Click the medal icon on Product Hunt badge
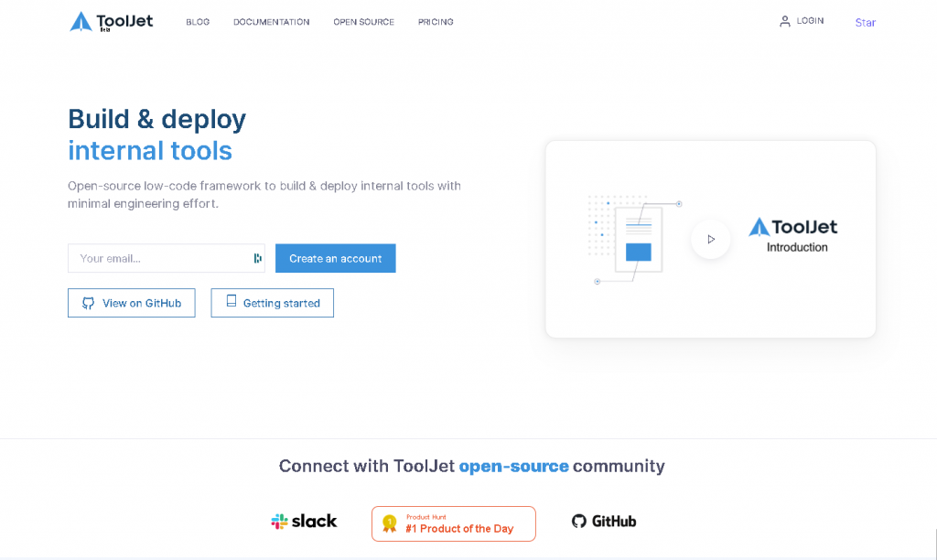 pos(390,524)
